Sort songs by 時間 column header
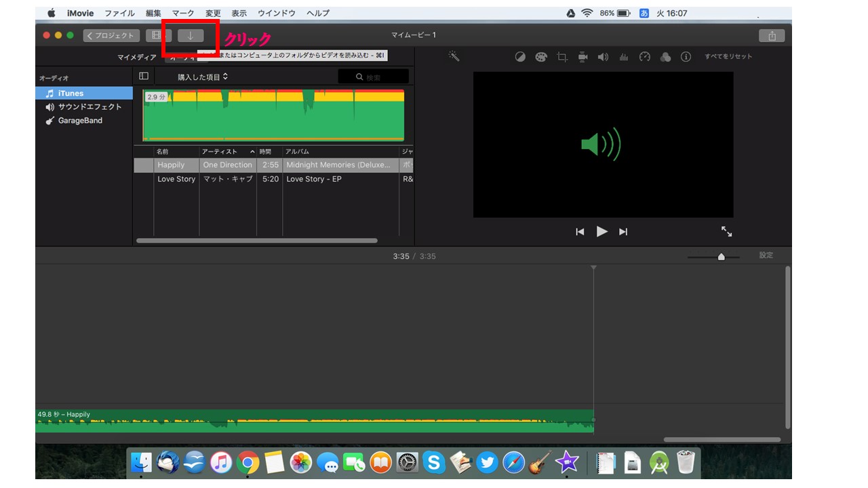 (269, 152)
